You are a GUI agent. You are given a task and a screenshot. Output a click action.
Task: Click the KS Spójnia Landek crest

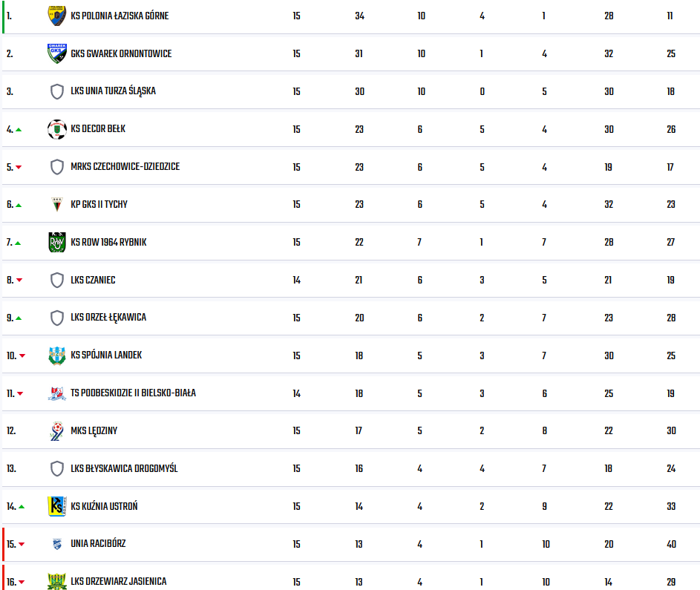(56, 355)
